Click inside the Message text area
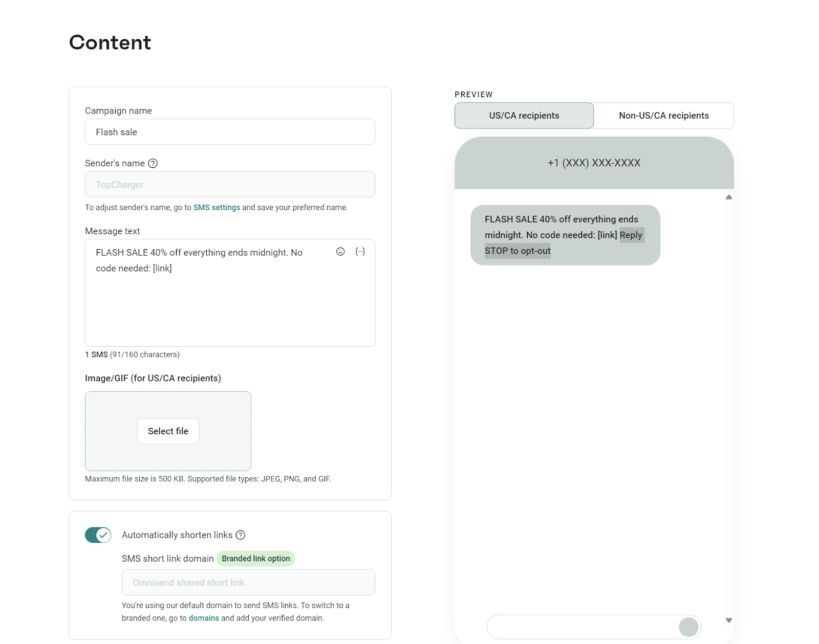 pos(230,307)
